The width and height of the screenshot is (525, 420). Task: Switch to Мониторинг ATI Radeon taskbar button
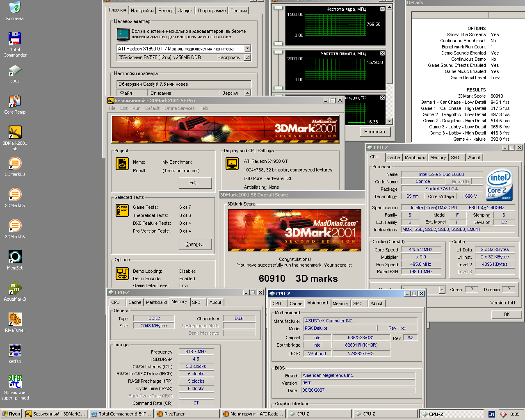pyautogui.click(x=253, y=414)
